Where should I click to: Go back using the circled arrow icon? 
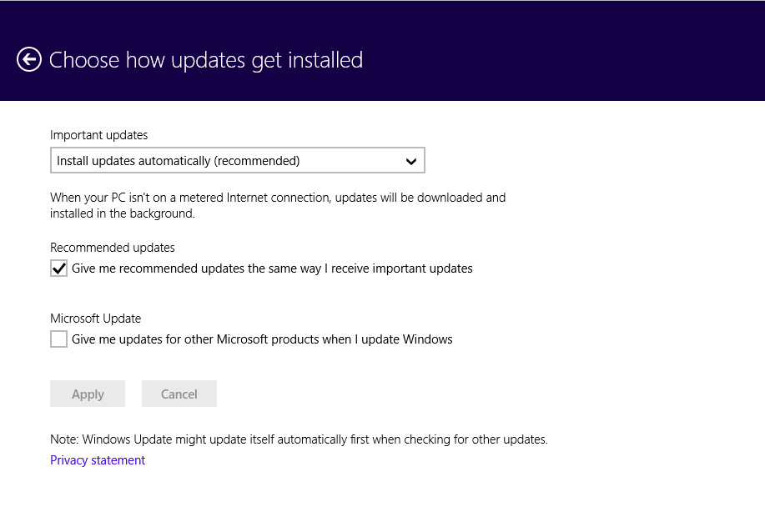29,59
